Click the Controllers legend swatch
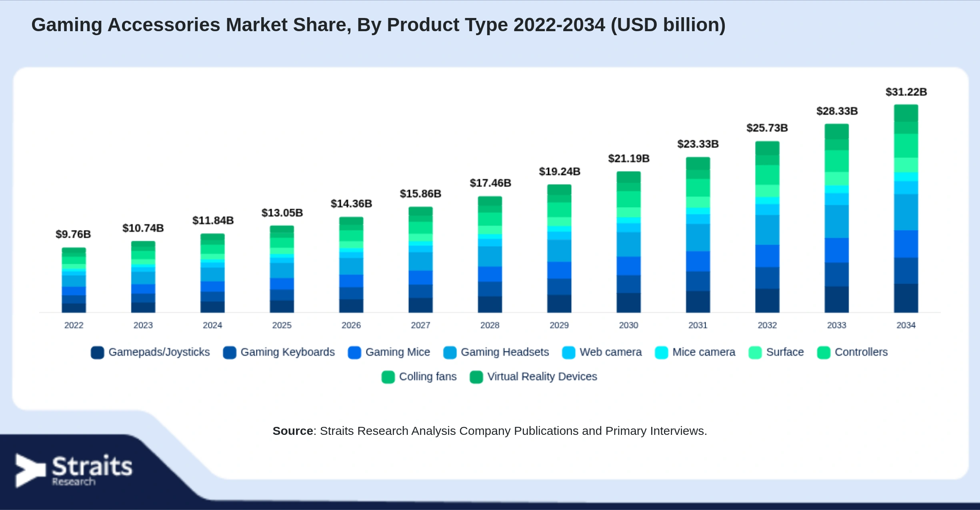980x510 pixels. [x=824, y=353]
